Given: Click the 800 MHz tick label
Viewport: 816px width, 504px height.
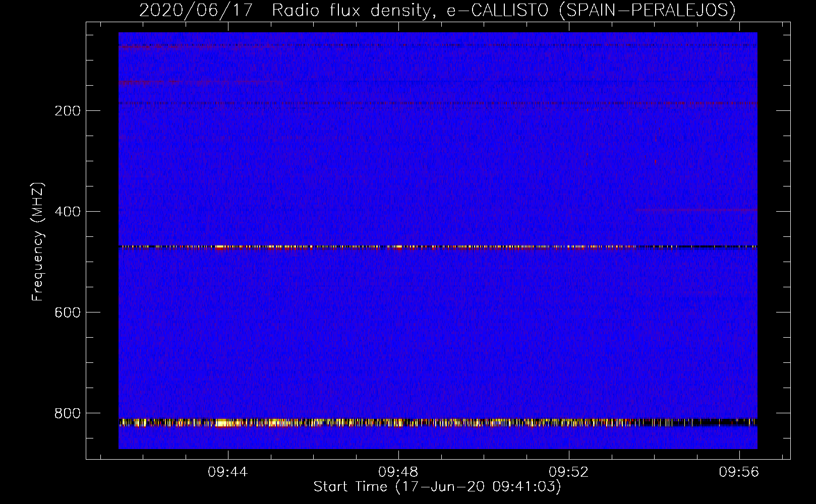Looking at the screenshot, I should (68, 413).
